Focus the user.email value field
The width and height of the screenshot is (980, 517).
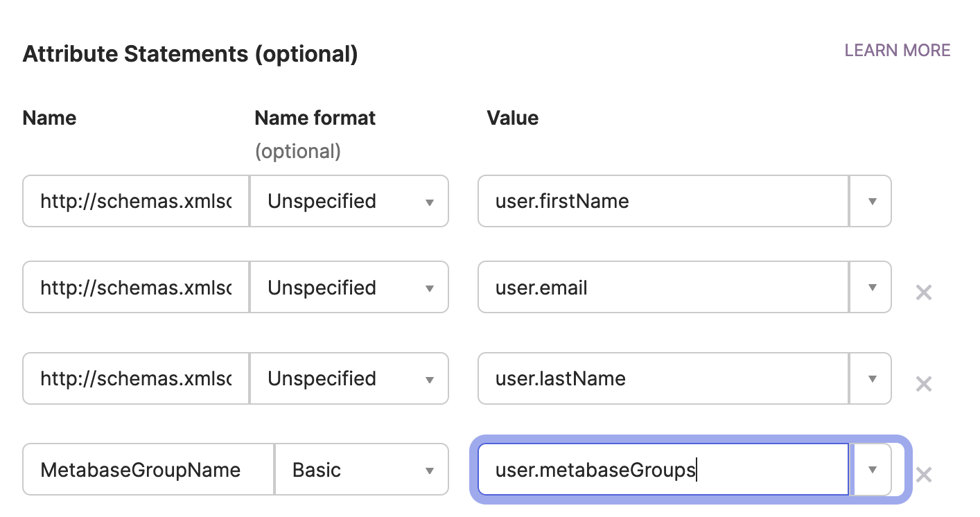pos(663,288)
